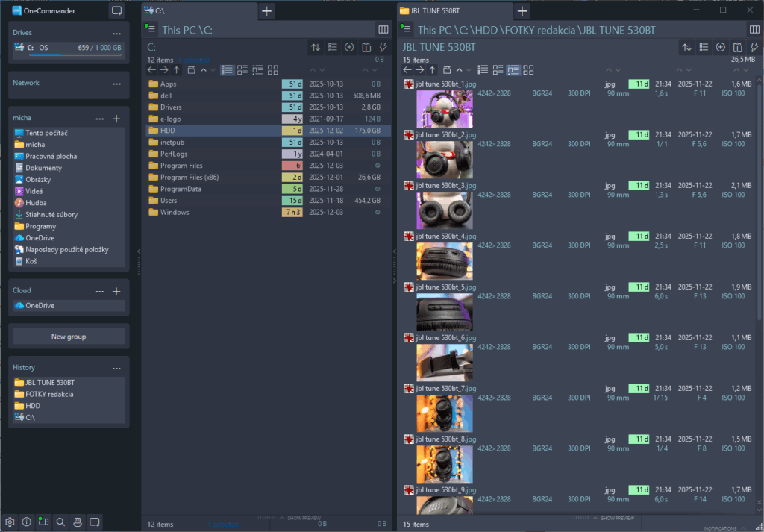Select the simple list view icon
The height and width of the screenshot is (532, 764).
pyautogui.click(x=482, y=69)
